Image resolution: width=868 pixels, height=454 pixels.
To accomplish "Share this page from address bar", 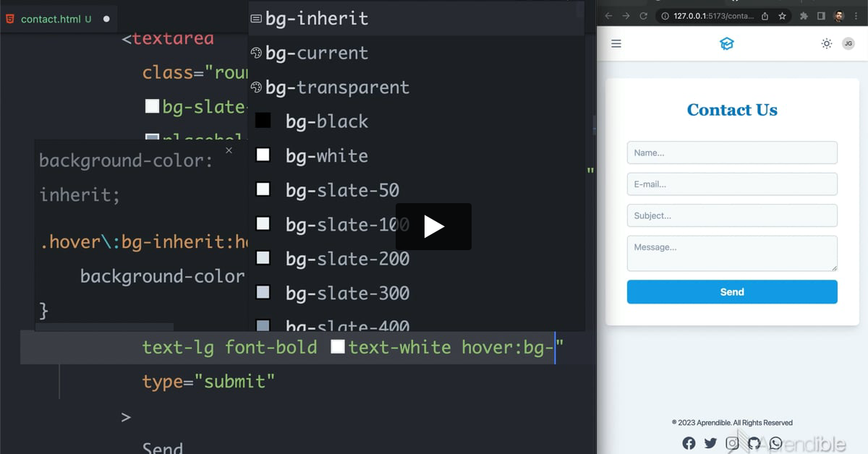I will [765, 16].
